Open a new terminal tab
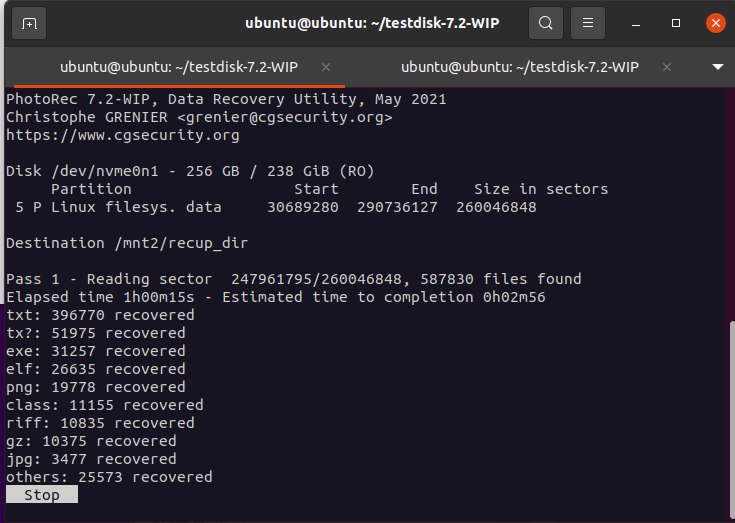The width and height of the screenshot is (735, 523). click(29, 23)
